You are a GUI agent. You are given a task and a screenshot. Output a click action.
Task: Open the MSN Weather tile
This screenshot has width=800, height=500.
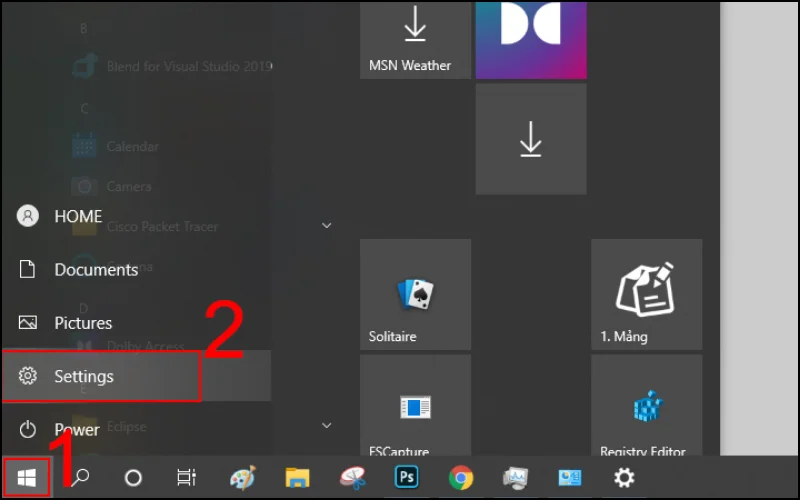[415, 40]
